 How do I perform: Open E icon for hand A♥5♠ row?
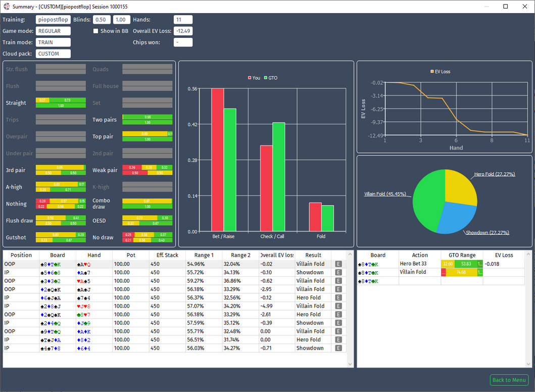(x=338, y=281)
